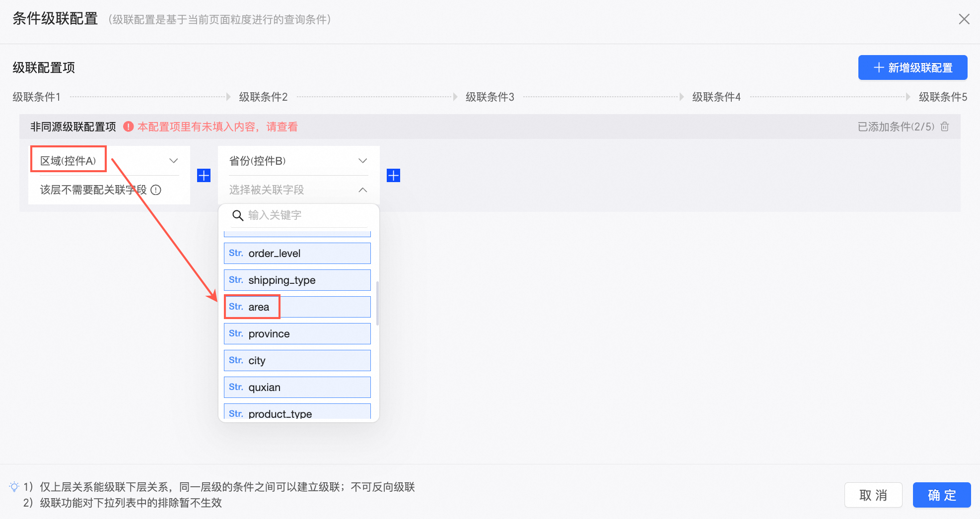Select the order_level field
Viewport: 980px width, 519px height.
(x=297, y=253)
